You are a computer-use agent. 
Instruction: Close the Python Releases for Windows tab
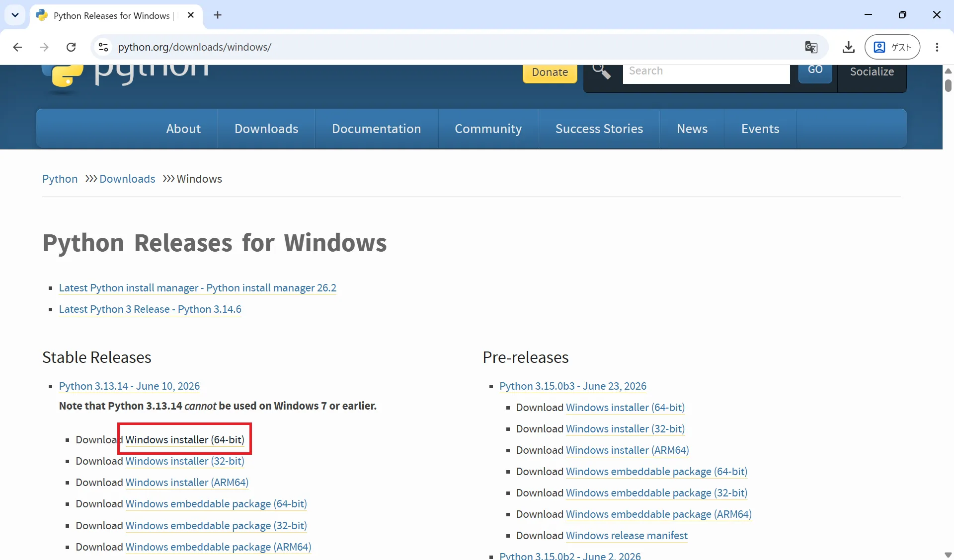[191, 15]
